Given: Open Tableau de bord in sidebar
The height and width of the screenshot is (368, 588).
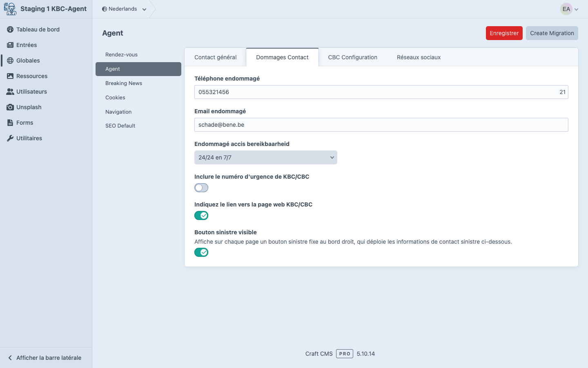Looking at the screenshot, I should [x=46, y=29].
